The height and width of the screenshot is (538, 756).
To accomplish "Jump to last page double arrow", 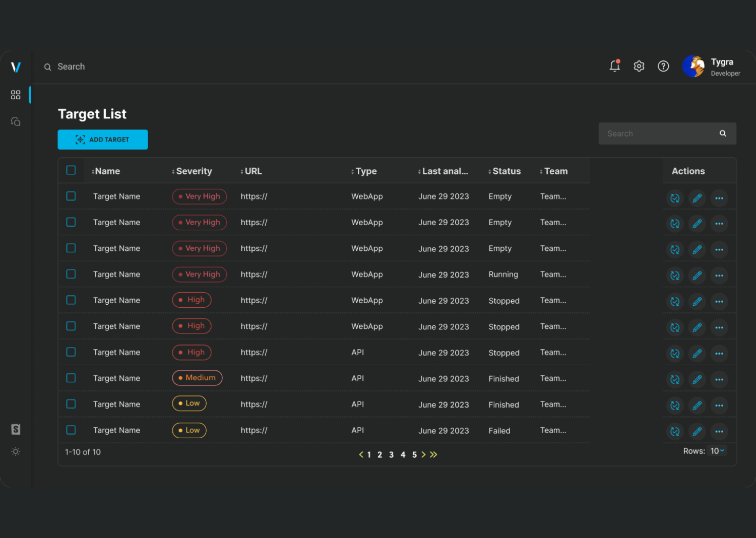I will [433, 454].
